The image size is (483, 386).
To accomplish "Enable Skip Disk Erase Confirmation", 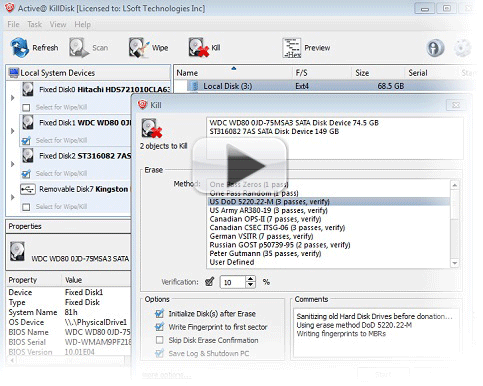I will point(160,340).
